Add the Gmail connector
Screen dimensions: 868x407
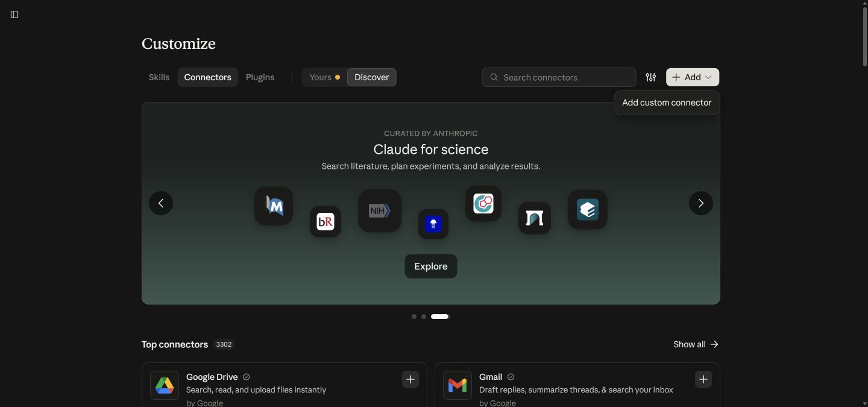pos(703,379)
